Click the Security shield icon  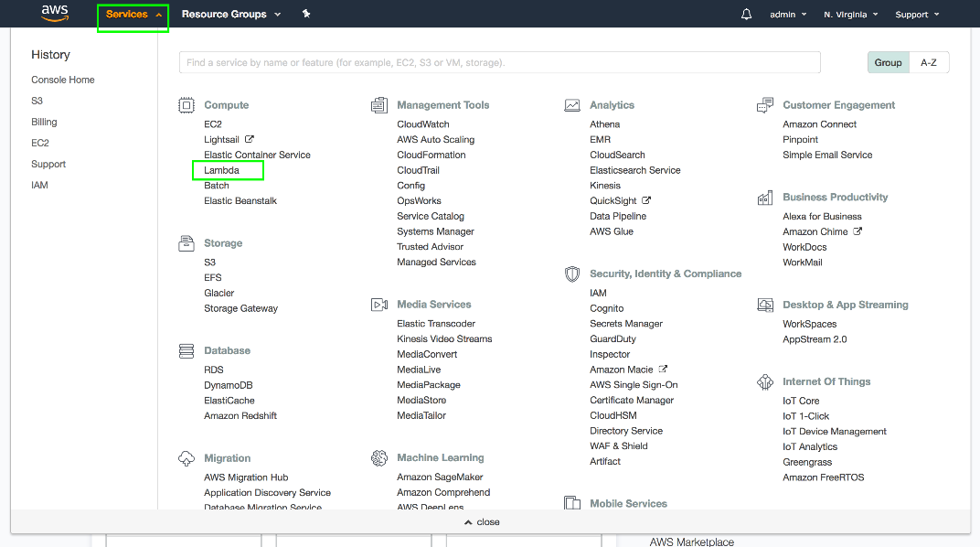(x=572, y=273)
